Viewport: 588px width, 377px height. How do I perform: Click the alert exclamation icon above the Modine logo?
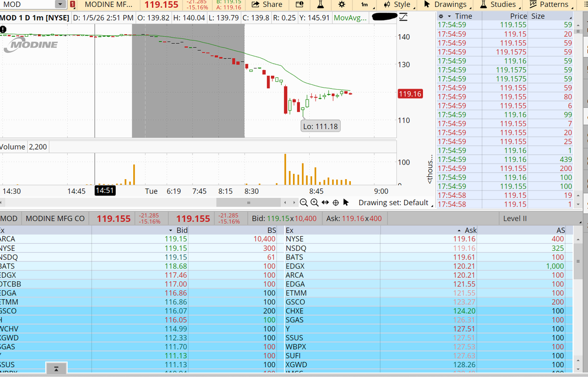(x=3, y=28)
